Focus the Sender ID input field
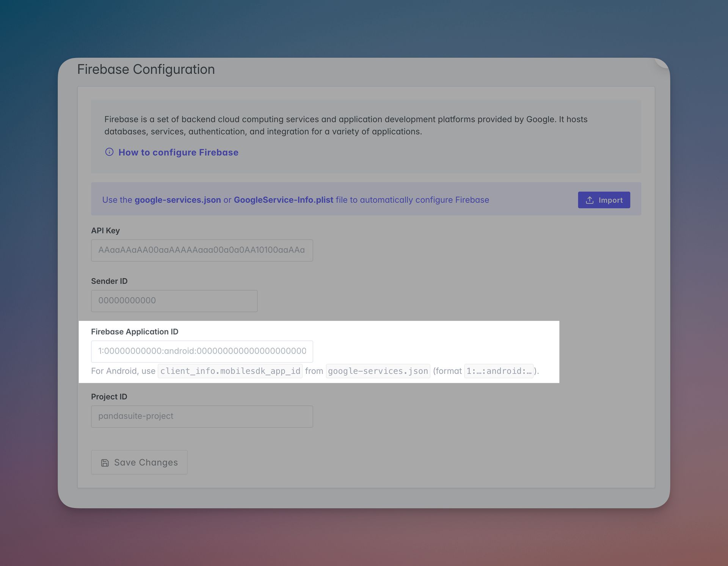 tap(174, 301)
